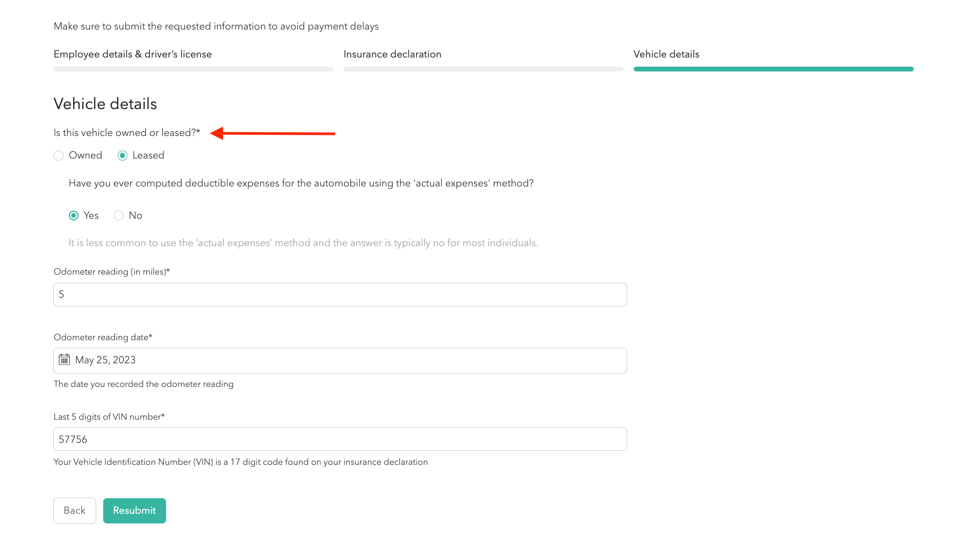
Task: Click the Odometer reading input field
Action: pos(340,295)
